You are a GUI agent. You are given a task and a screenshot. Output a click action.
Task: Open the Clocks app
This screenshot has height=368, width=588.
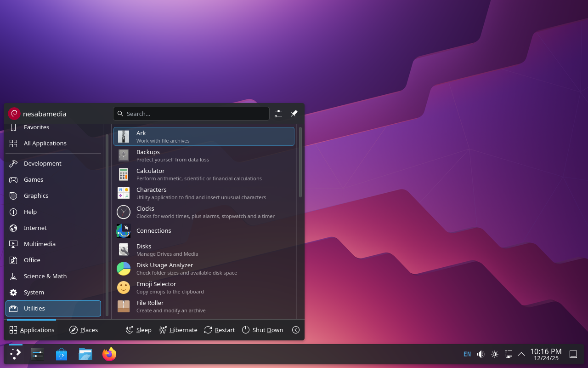point(204,212)
